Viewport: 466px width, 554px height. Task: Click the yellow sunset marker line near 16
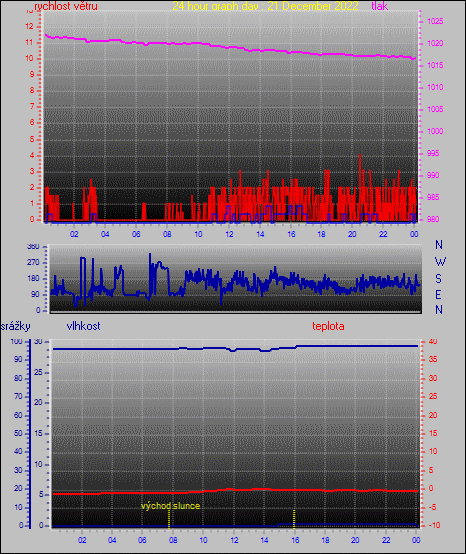(x=294, y=518)
